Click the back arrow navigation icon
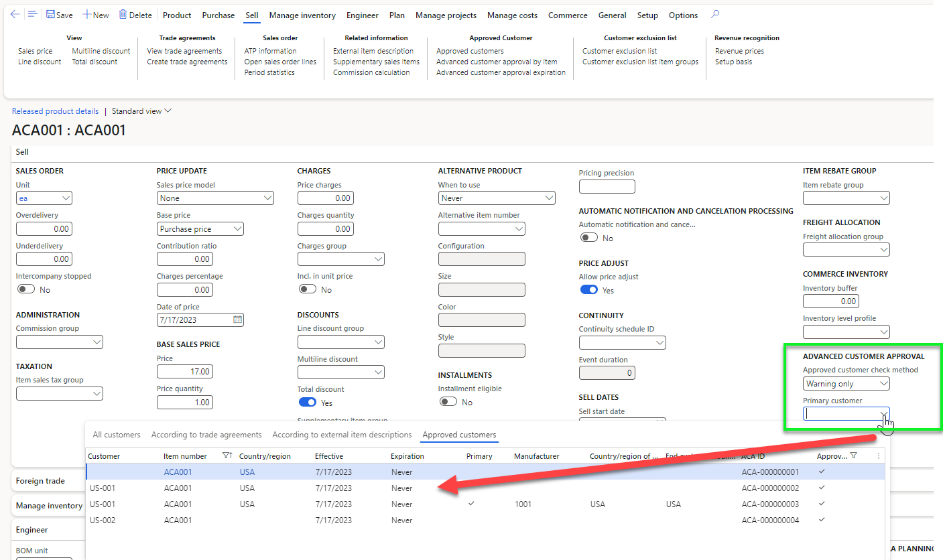This screenshot has height=560, width=943. tap(15, 15)
